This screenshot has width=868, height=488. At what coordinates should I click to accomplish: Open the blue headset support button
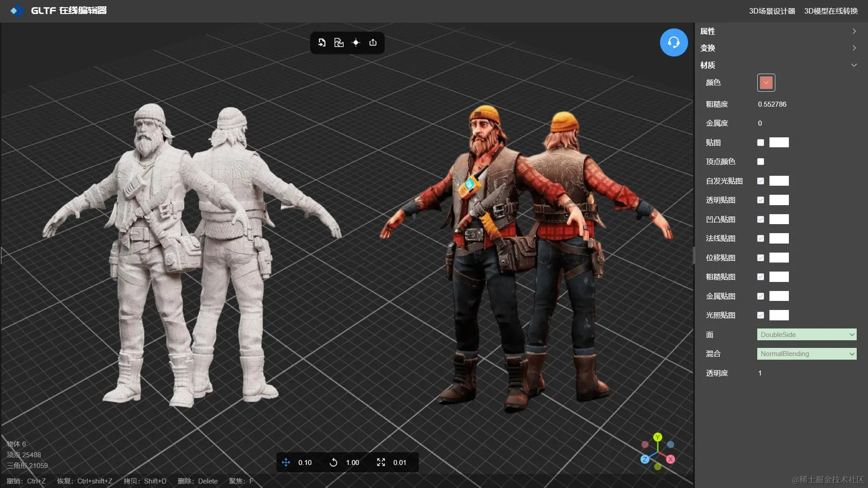pos(674,42)
